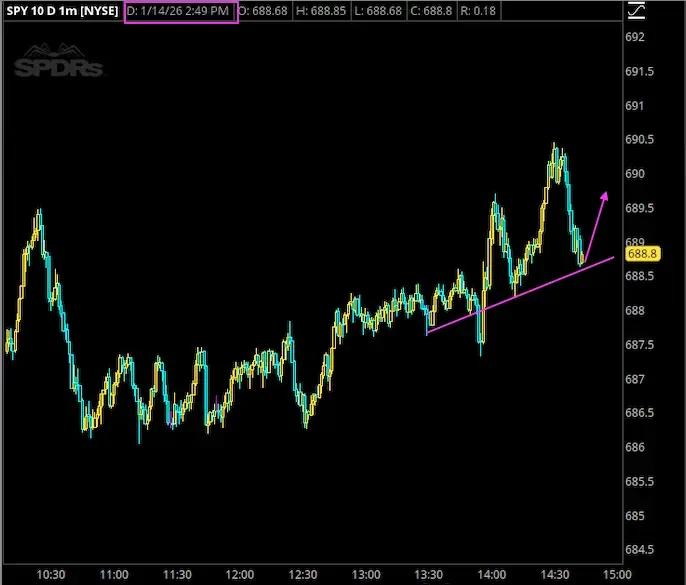Click the 14:00 time axis label
The height and width of the screenshot is (585, 686).
point(492,574)
